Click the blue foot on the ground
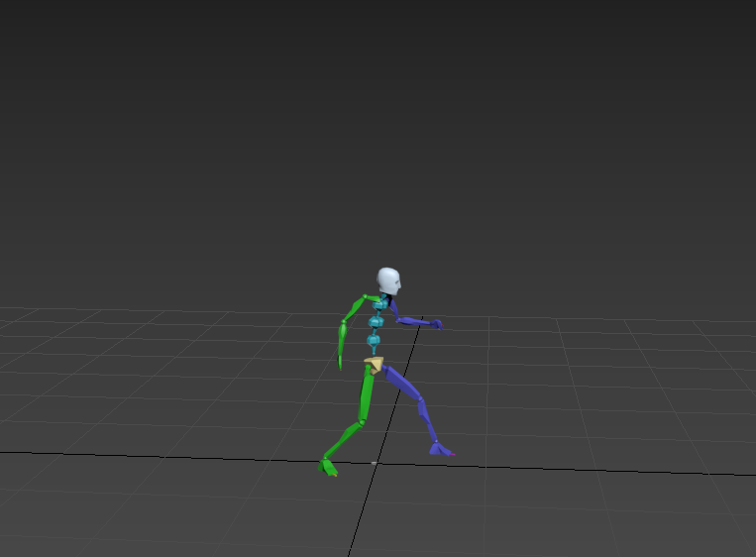Screen dimensions: 756x557 [x=440, y=450]
